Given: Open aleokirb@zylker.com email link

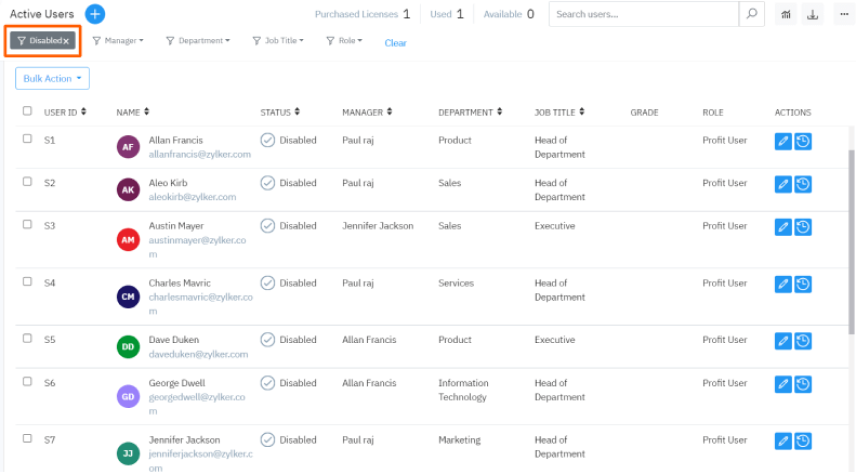Looking at the screenshot, I should 192,197.
